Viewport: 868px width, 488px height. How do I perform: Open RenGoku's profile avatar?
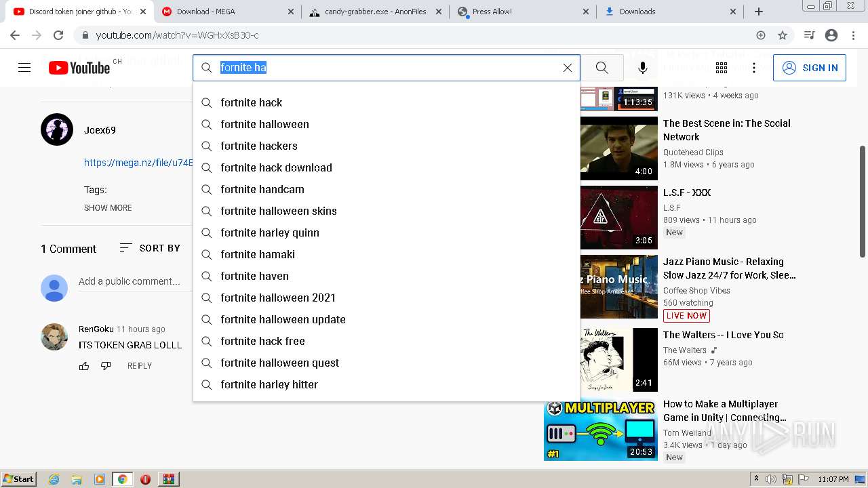[54, 337]
